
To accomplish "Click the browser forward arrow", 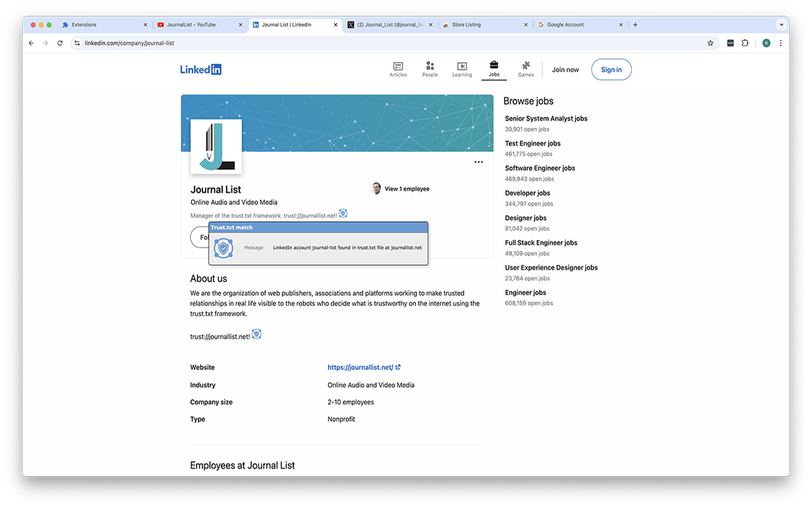I will point(45,43).
